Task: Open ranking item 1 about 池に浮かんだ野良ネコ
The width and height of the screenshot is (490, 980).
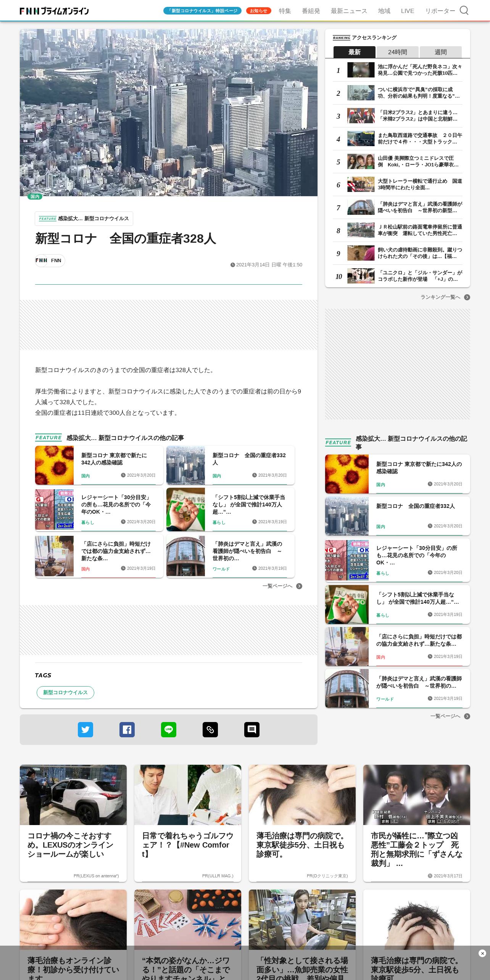Action: (398, 70)
